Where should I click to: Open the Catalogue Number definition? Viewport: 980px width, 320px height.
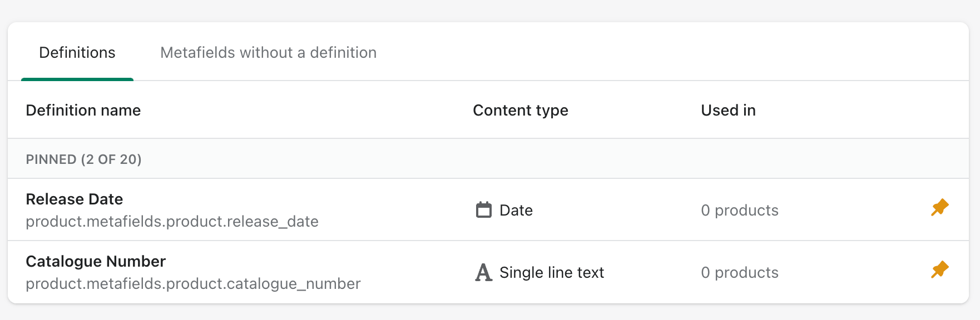tap(96, 261)
